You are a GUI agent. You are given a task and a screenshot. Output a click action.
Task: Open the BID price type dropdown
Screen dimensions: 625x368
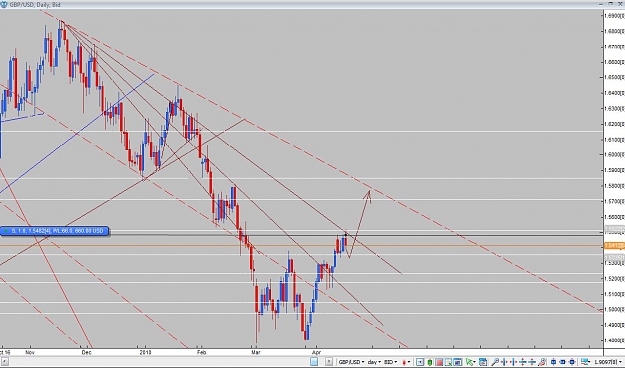[391, 362]
